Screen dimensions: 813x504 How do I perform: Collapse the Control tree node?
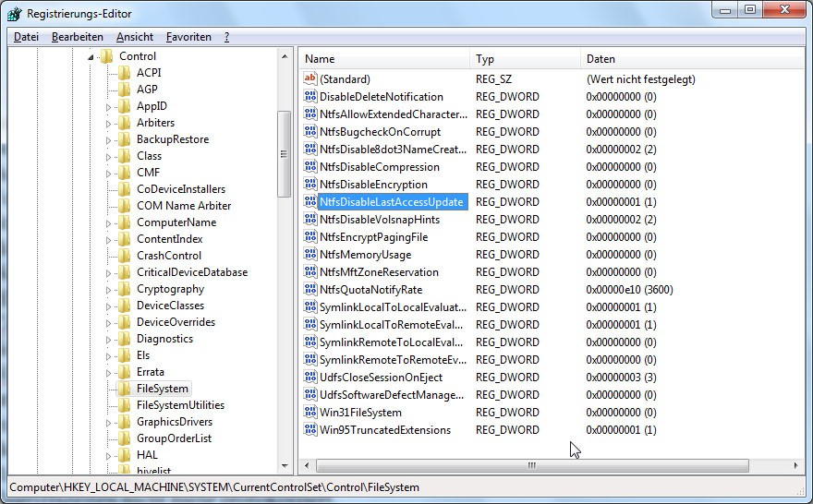coord(91,57)
